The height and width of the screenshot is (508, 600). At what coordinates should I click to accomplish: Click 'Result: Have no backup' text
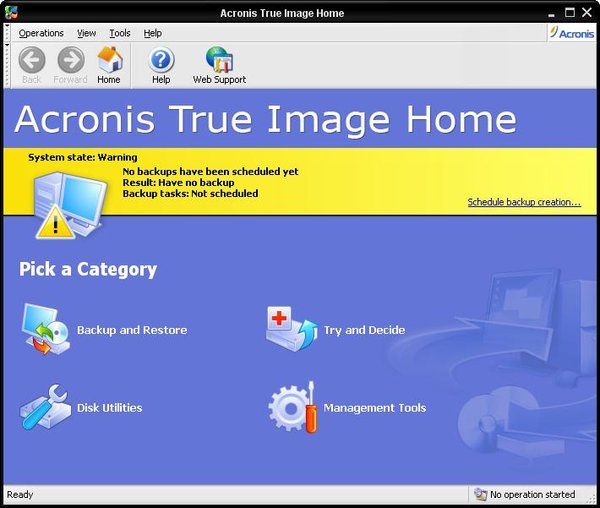point(178,182)
